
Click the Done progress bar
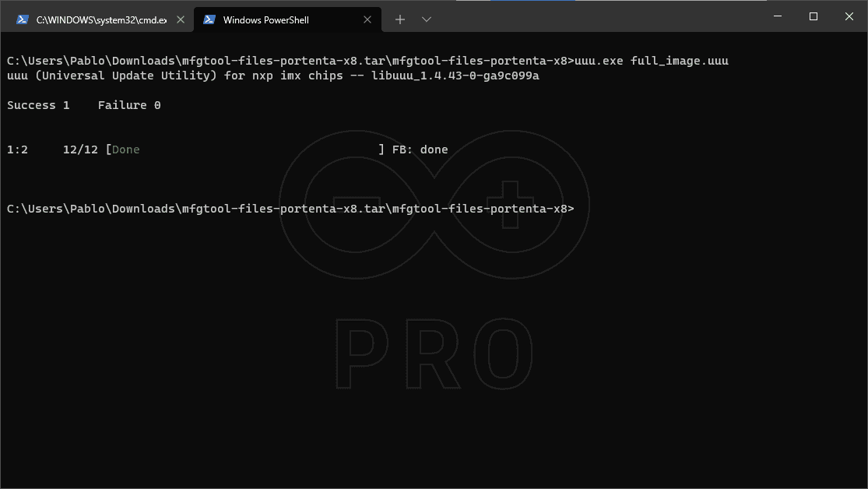244,150
